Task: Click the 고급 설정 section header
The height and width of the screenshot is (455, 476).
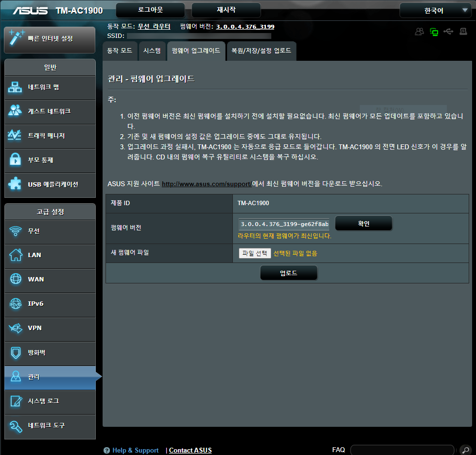Action: coord(50,212)
